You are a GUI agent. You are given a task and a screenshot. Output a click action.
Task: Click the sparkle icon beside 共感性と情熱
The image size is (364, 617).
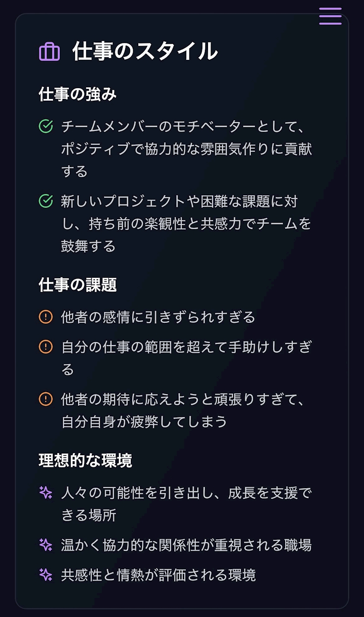pos(45,574)
